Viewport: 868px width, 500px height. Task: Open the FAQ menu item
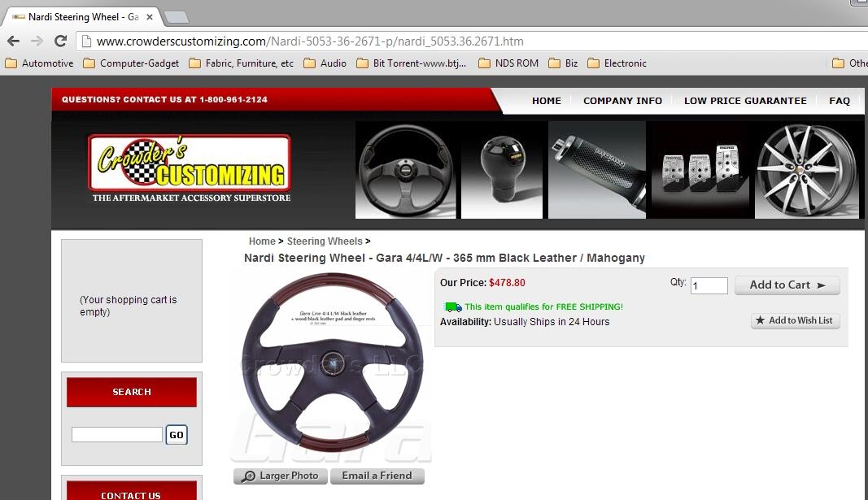pyautogui.click(x=840, y=101)
